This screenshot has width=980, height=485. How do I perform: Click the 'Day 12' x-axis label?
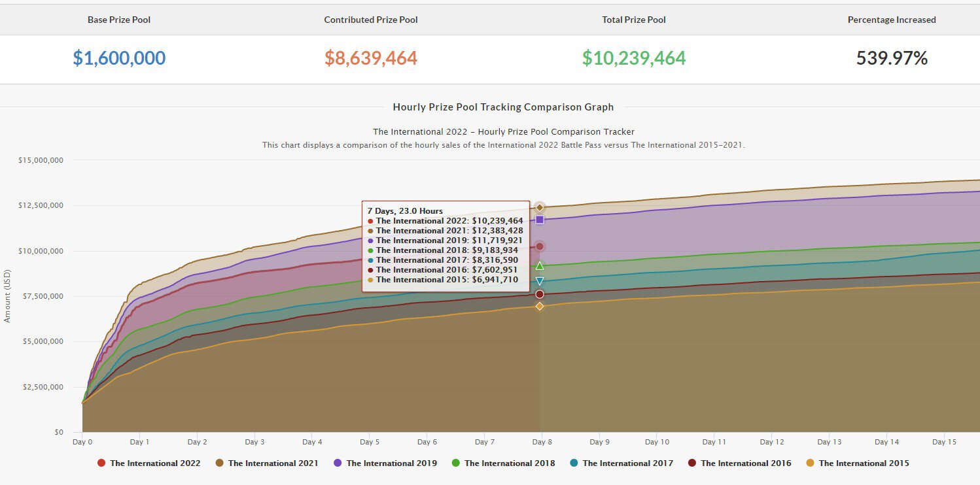click(772, 442)
